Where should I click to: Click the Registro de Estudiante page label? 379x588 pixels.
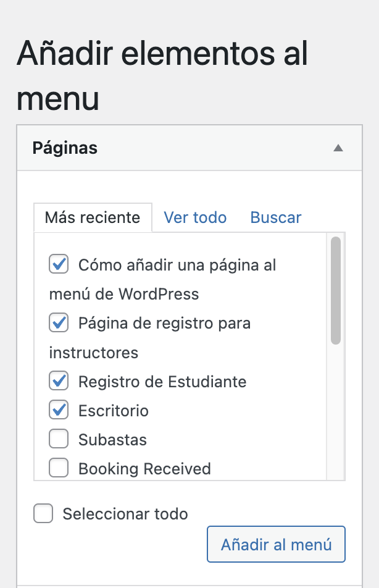tap(162, 381)
